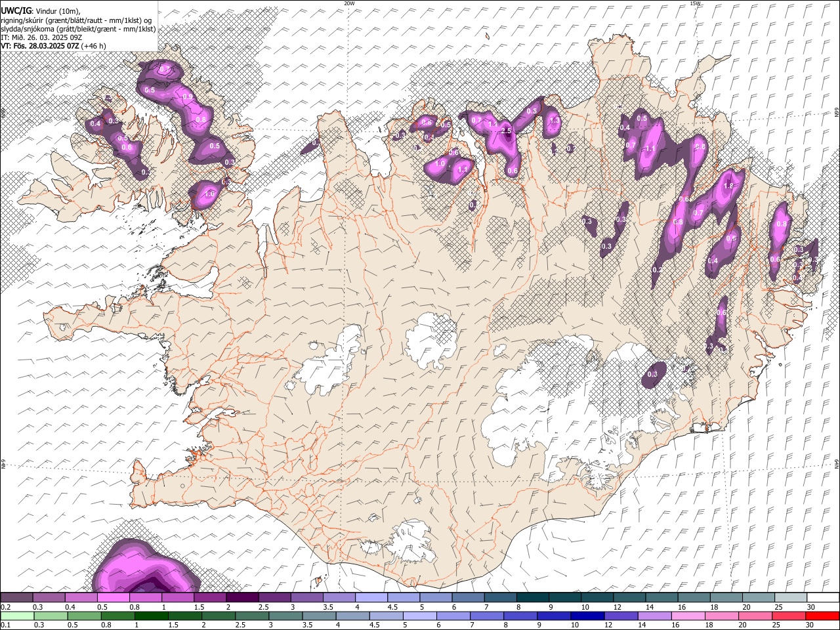Select the deep blue 10–12 swatch in bottom legend
The image size is (840, 630).
pyautogui.click(x=587, y=616)
